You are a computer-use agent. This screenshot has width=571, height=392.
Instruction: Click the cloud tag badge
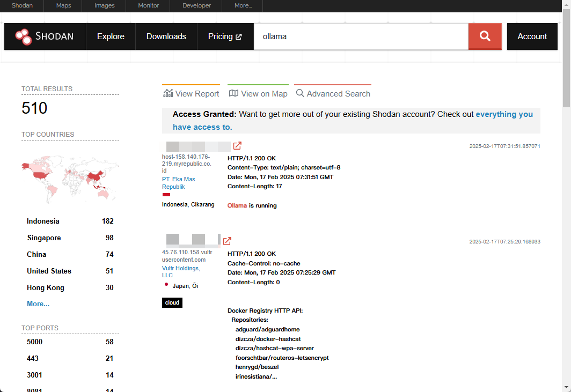(x=172, y=302)
